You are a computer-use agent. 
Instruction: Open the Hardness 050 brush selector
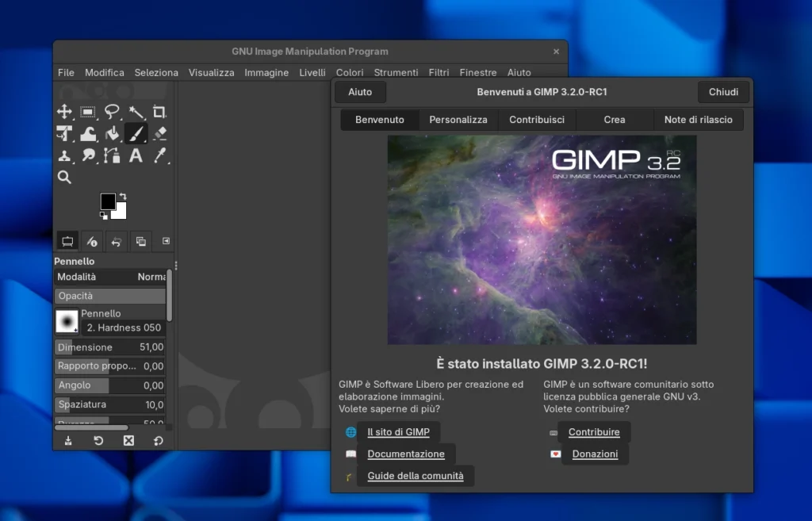(x=67, y=320)
